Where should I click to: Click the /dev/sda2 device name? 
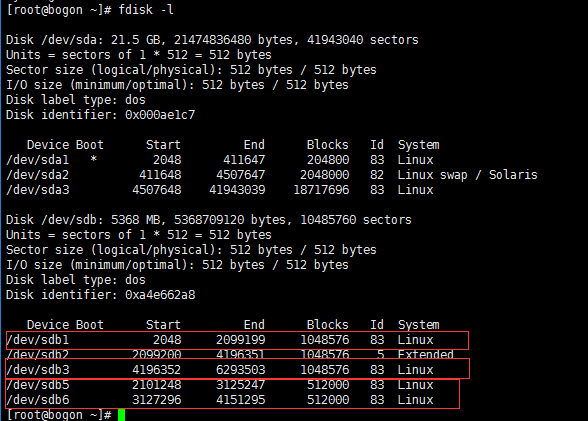click(38, 175)
